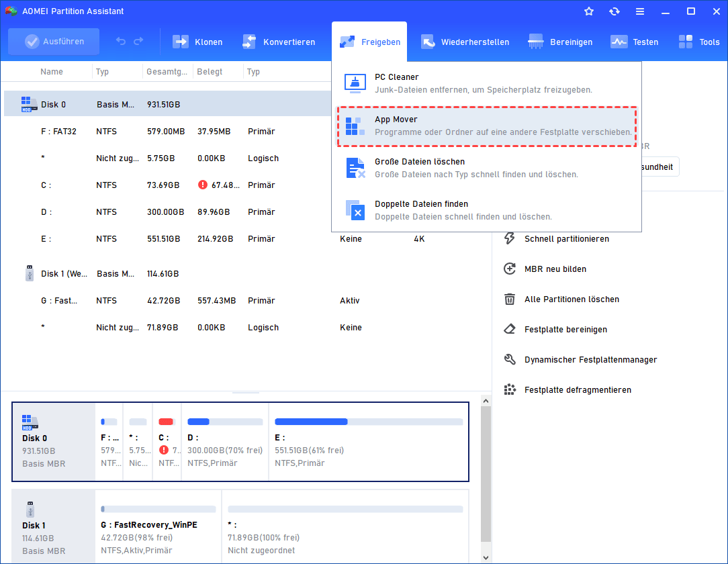Click the redo arrow icon
Viewport: 728px width, 564px height.
click(x=138, y=42)
